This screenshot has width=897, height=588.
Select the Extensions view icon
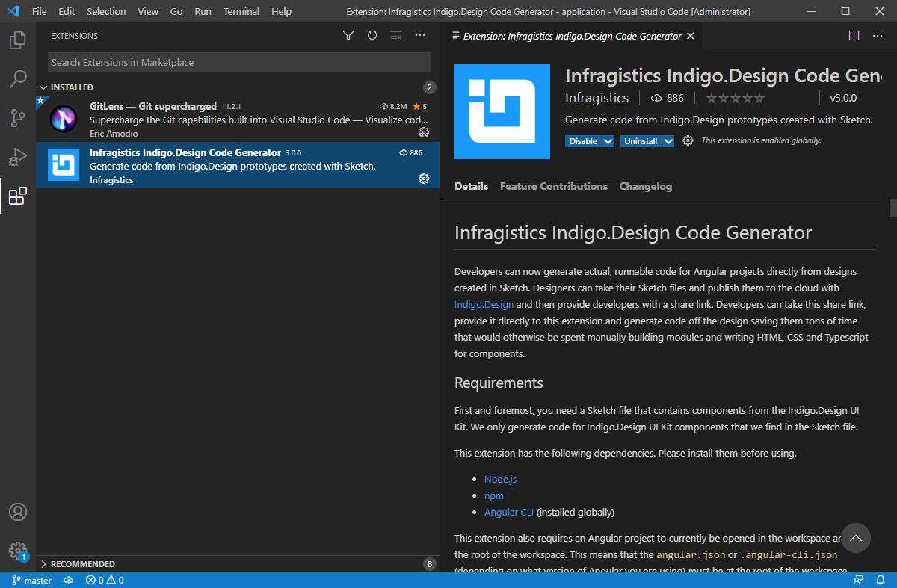(18, 196)
